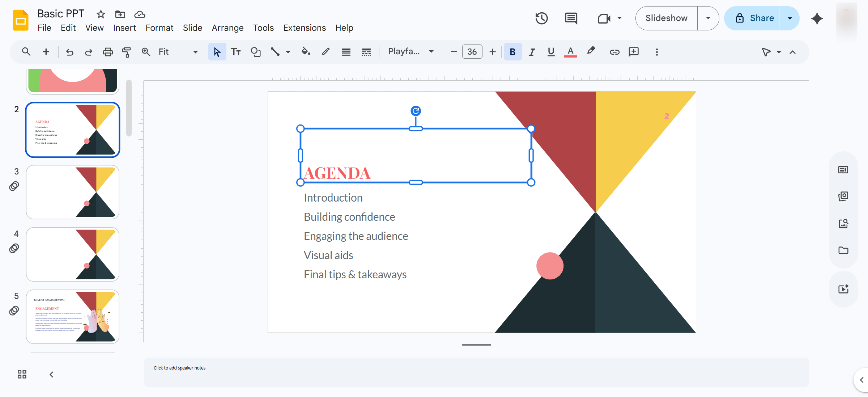Click the Insert link icon

[614, 52]
